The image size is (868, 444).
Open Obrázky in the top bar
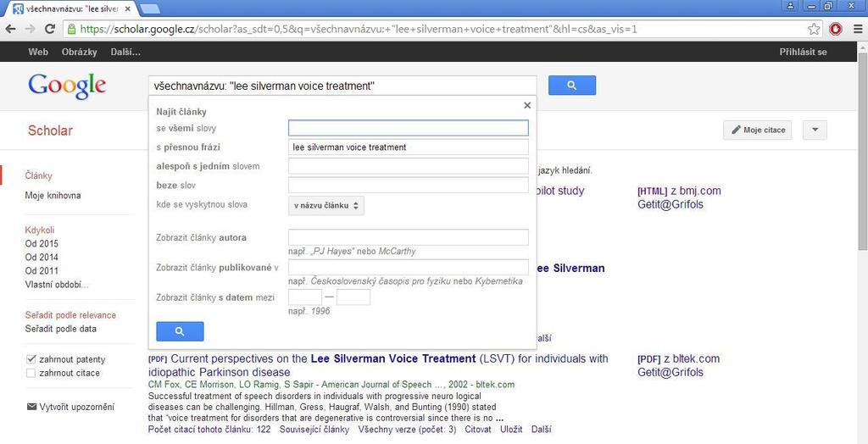pos(79,52)
